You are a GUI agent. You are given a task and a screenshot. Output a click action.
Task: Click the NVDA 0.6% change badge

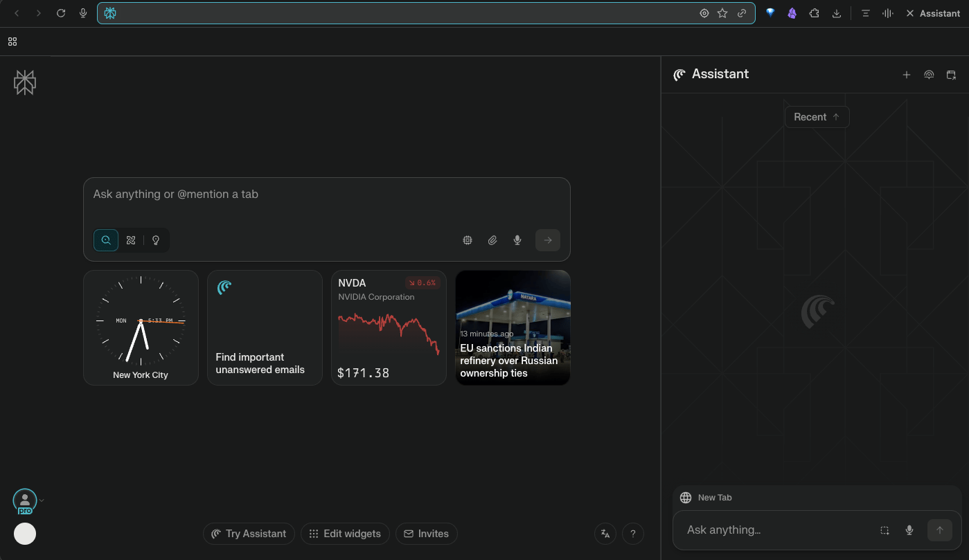pos(423,282)
